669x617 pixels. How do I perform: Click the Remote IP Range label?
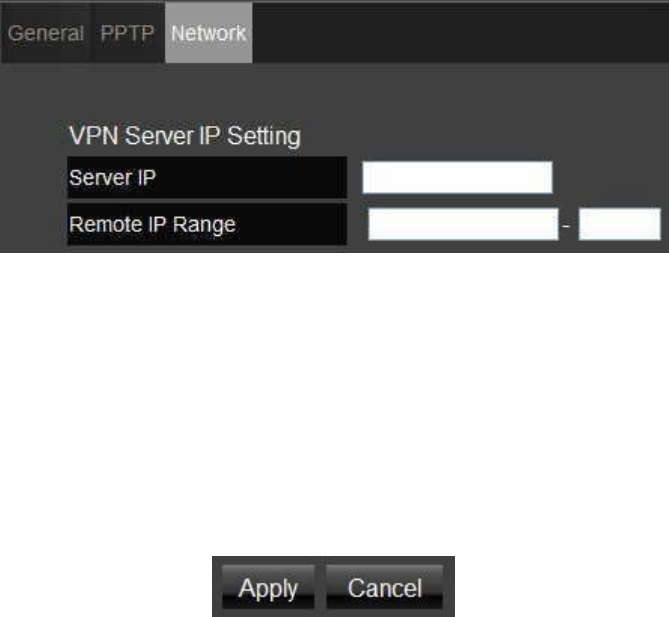coord(152,224)
